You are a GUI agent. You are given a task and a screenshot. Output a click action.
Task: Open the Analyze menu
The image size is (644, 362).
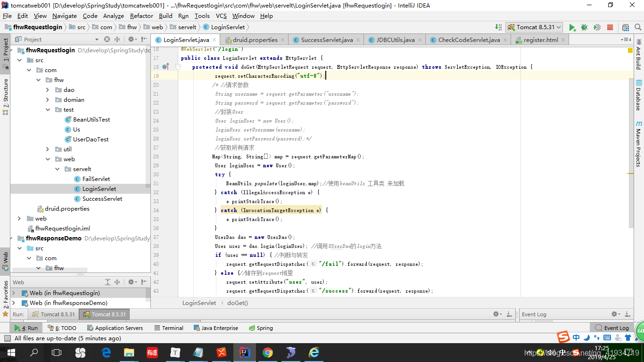(114, 16)
